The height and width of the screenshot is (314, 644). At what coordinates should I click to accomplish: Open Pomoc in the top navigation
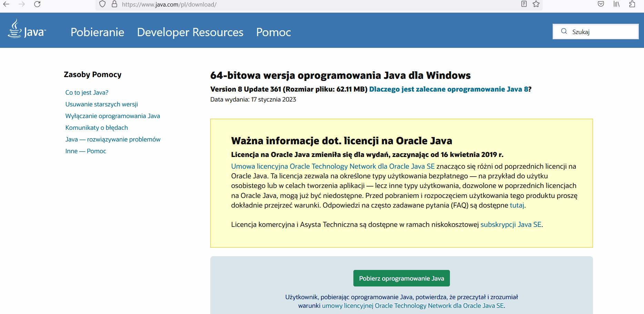[273, 32]
